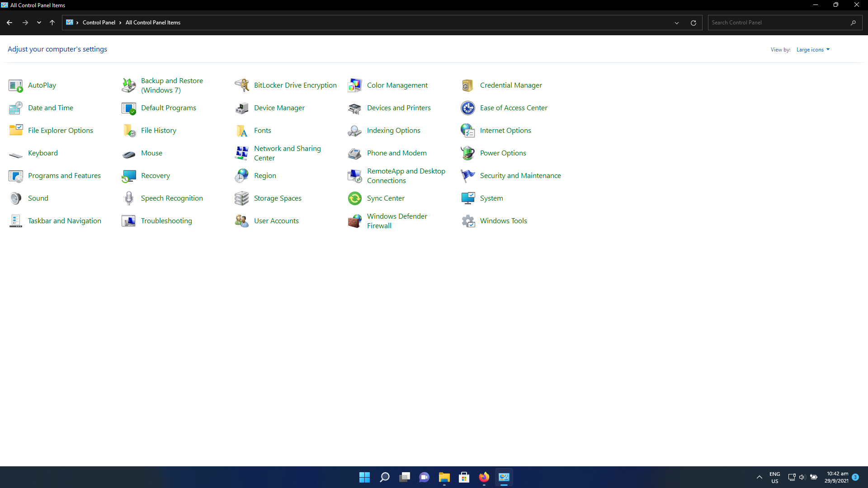This screenshot has height=488, width=868.
Task: Open the Network and Sharing Center icon
Action: (242, 153)
